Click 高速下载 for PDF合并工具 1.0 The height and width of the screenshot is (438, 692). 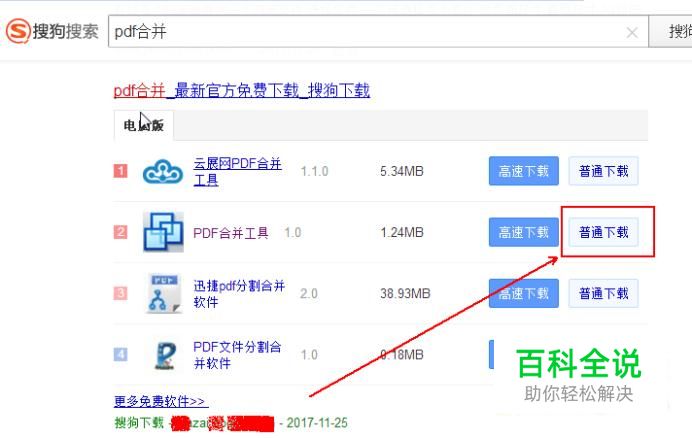(x=524, y=232)
